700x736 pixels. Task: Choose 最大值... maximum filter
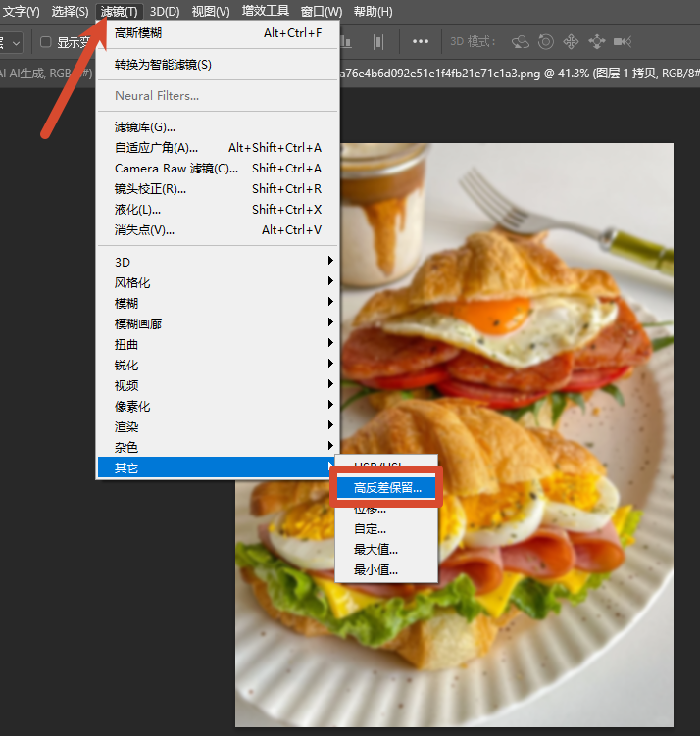pos(386,550)
